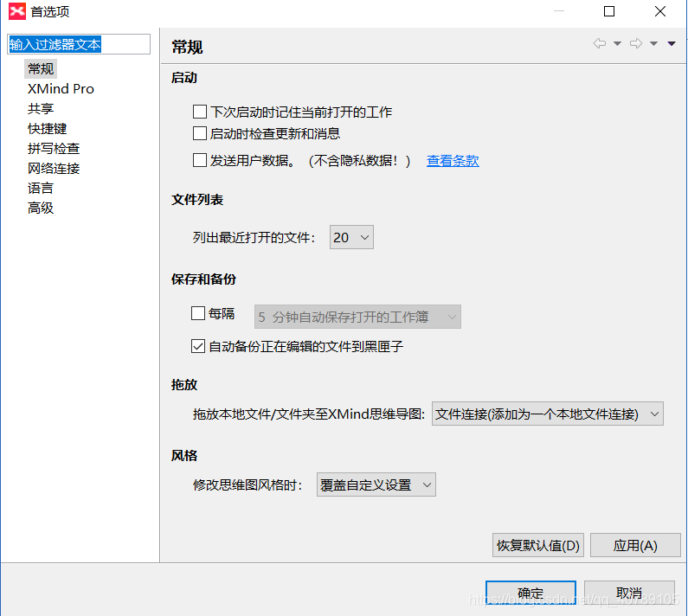Open the XMind Pro preferences page
Image resolution: width=688 pixels, height=616 pixels.
61,88
